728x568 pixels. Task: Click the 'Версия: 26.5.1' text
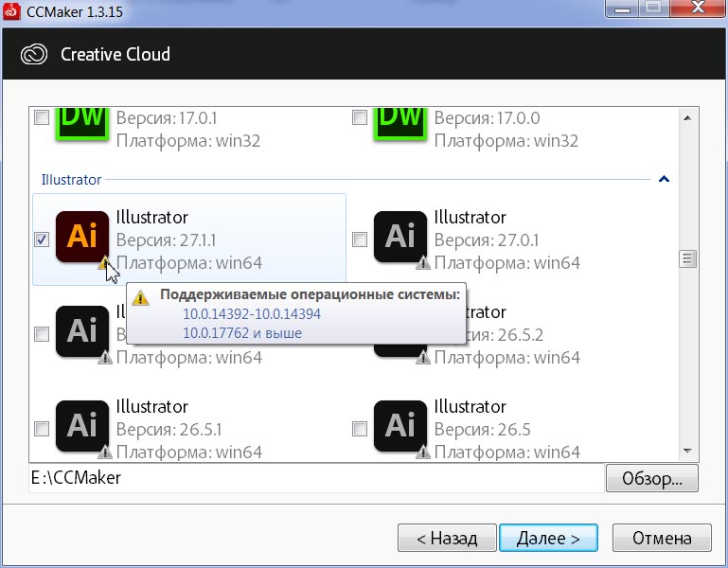pos(169,429)
